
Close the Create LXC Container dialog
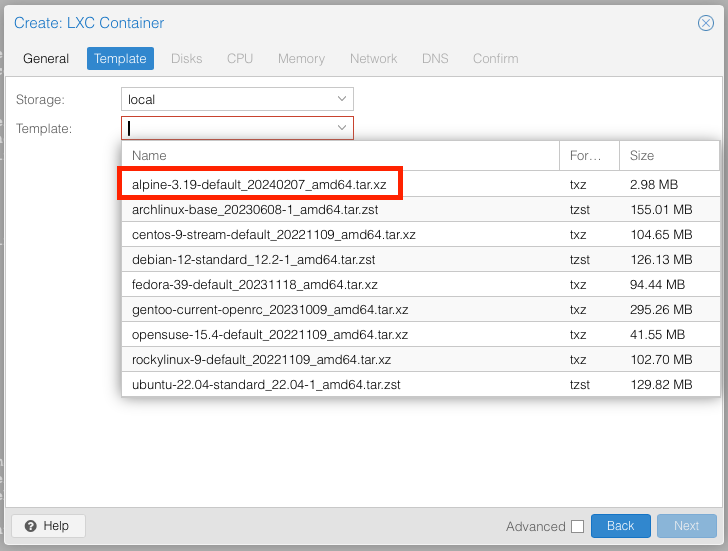(705, 23)
